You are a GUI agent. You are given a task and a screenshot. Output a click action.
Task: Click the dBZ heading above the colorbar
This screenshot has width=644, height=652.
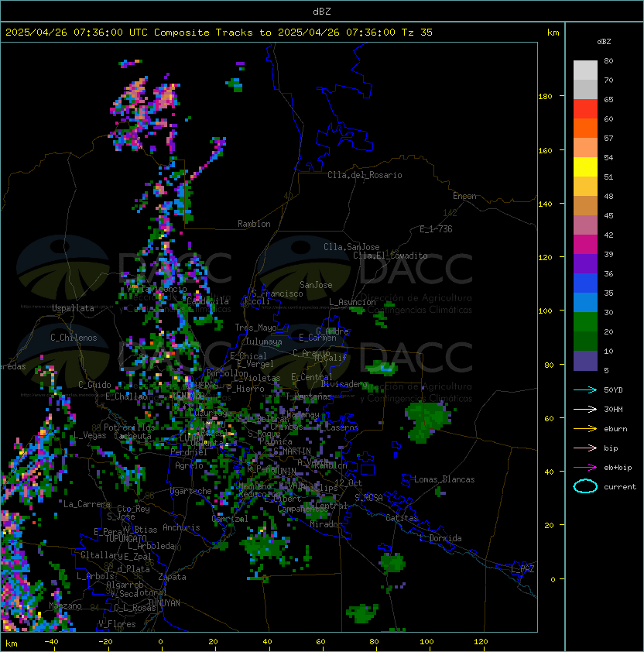click(x=604, y=42)
